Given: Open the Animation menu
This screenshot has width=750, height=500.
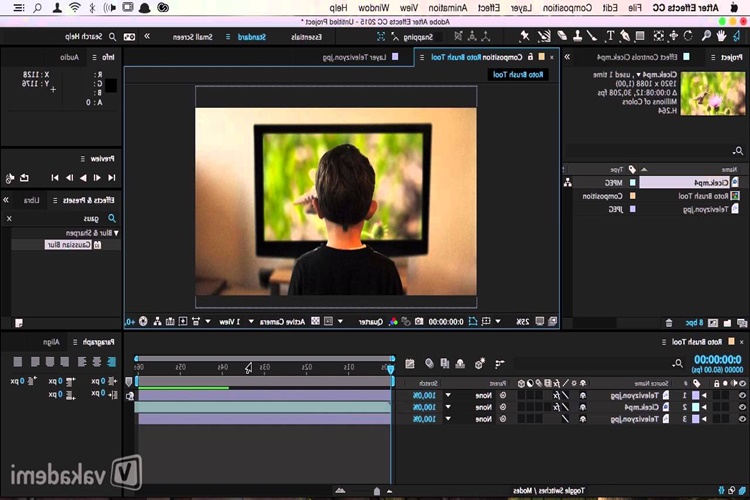Looking at the screenshot, I should click(448, 8).
